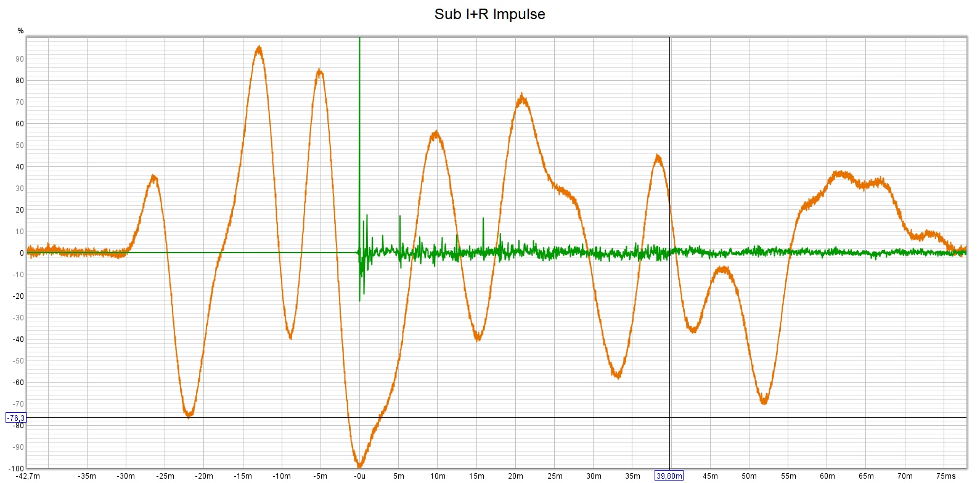This screenshot has width=980, height=483.
Task: Click the 39,80m cursor time readout box
Action: 669,476
